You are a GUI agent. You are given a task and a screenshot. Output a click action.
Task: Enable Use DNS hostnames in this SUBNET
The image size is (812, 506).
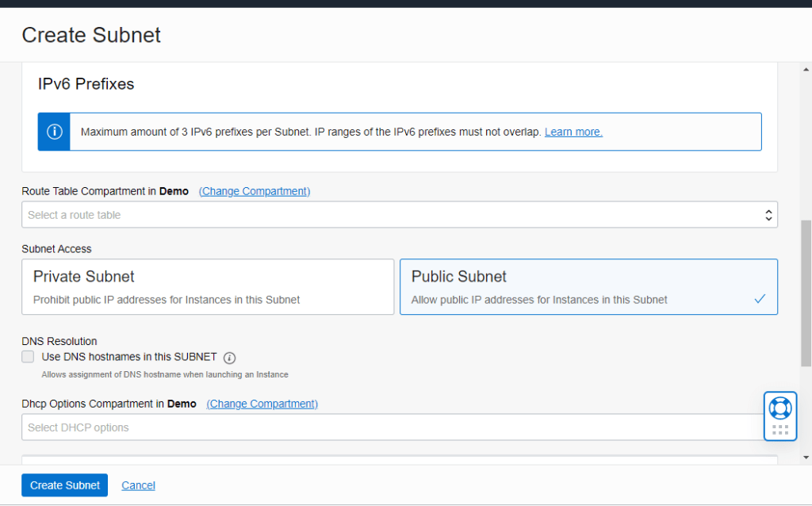click(x=29, y=357)
